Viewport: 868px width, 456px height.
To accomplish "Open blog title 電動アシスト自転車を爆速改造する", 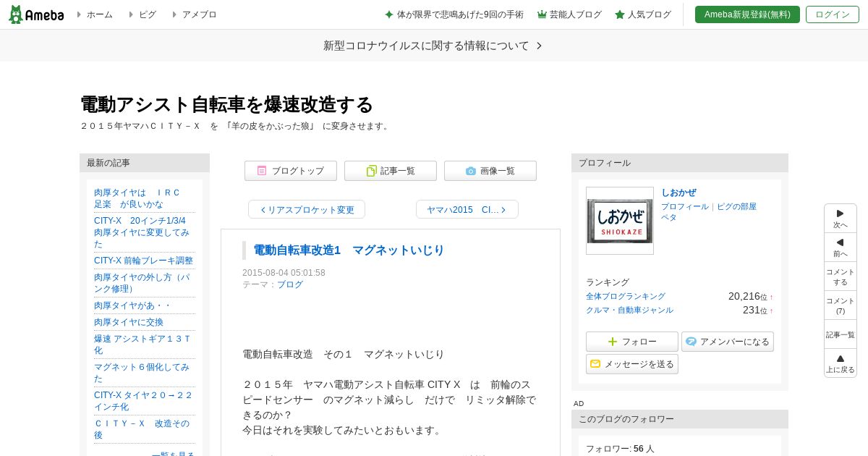I will [226, 104].
